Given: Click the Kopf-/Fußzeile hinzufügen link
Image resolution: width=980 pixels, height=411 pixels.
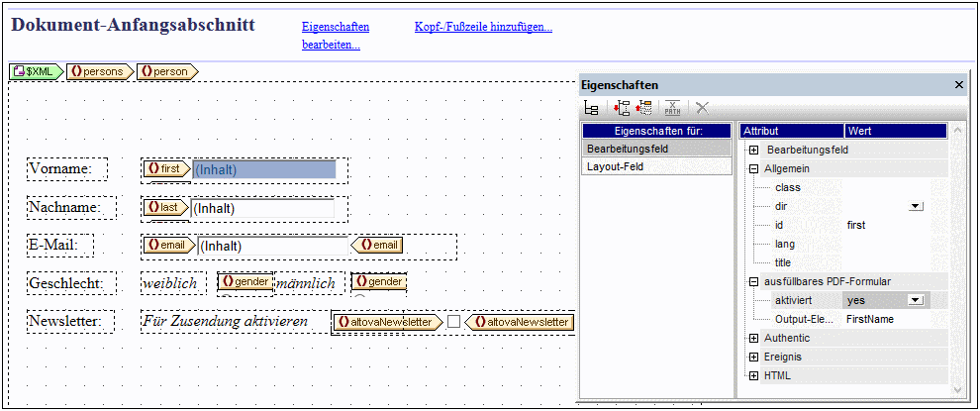Looking at the screenshot, I should (x=483, y=27).
